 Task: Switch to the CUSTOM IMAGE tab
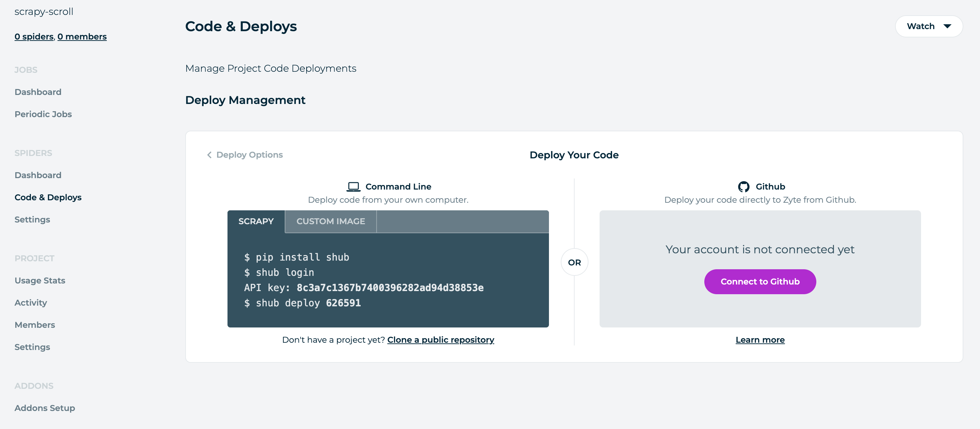[330, 221]
